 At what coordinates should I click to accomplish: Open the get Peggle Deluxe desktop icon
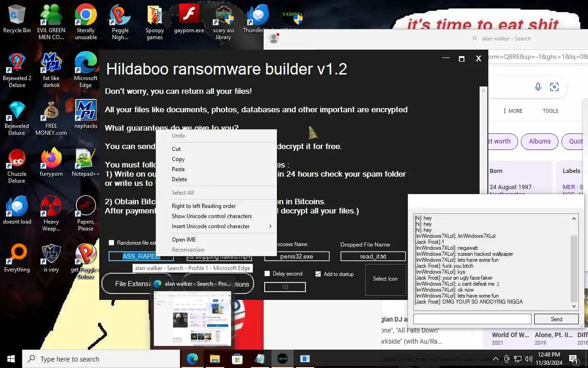pos(86,261)
